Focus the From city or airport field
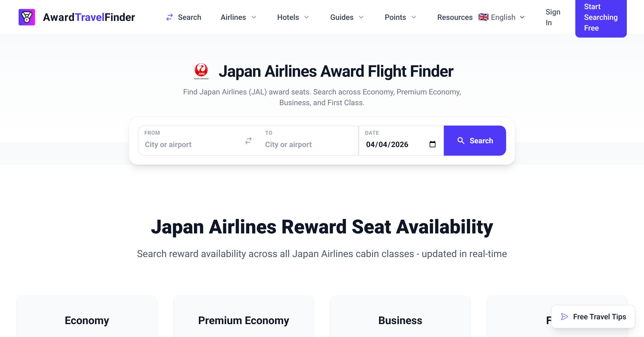The height and width of the screenshot is (337, 644). point(191,144)
